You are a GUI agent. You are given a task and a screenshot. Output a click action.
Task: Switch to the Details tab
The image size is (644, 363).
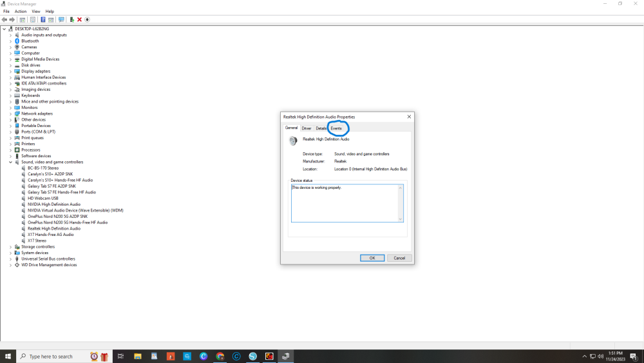321,128
